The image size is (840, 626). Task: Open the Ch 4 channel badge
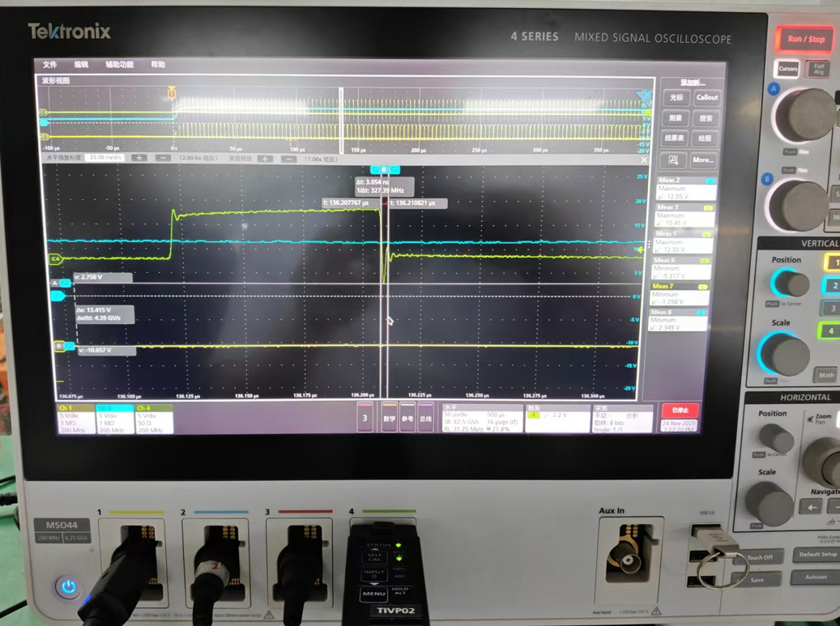pos(154,419)
